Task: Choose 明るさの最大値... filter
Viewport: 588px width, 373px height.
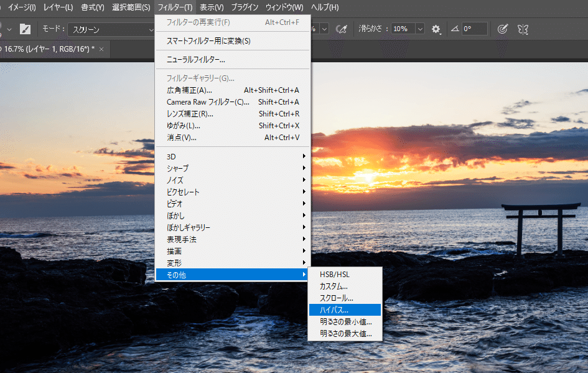Action: click(x=345, y=334)
